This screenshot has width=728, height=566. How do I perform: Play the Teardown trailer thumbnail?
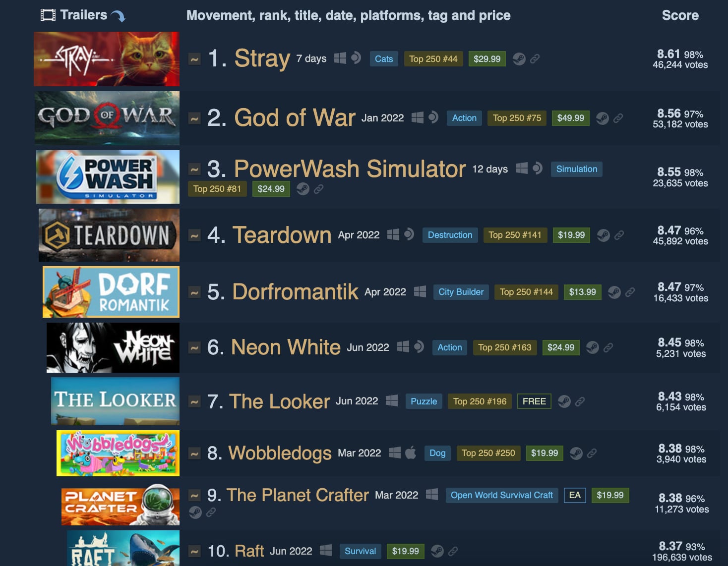coord(109,235)
